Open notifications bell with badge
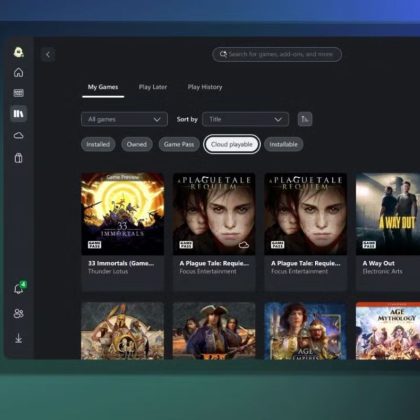The image size is (420, 420). click(x=19, y=288)
